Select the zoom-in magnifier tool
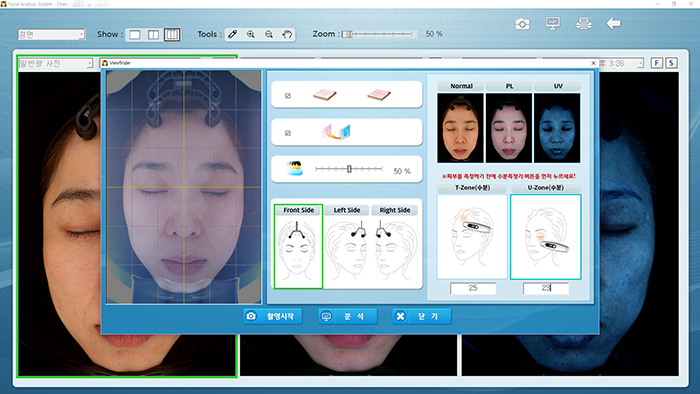This screenshot has height=394, width=700. [251, 34]
